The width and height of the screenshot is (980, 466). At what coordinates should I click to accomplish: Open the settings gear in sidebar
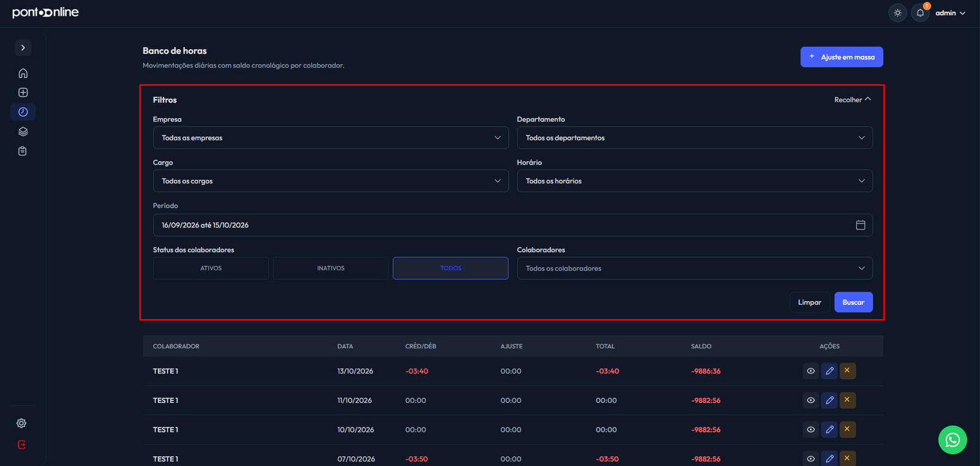[21, 423]
